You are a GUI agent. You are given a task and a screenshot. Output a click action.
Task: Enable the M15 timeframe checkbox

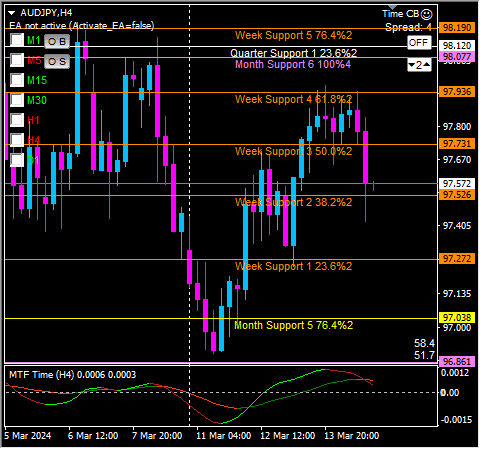17,80
